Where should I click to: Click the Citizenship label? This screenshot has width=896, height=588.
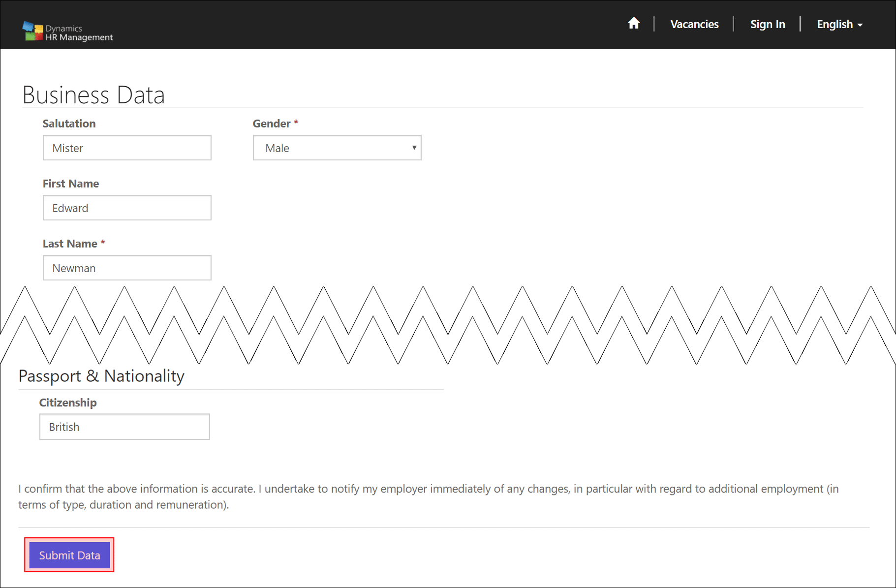[x=68, y=402]
